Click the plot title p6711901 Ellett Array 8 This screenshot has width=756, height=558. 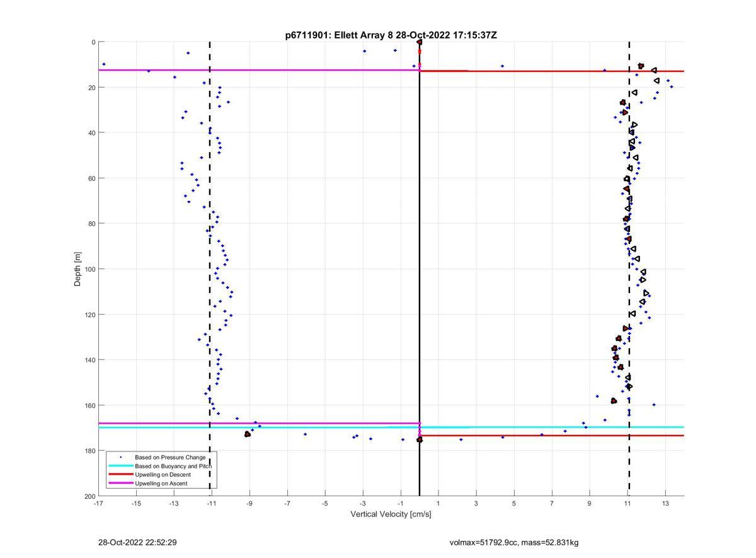391,35
